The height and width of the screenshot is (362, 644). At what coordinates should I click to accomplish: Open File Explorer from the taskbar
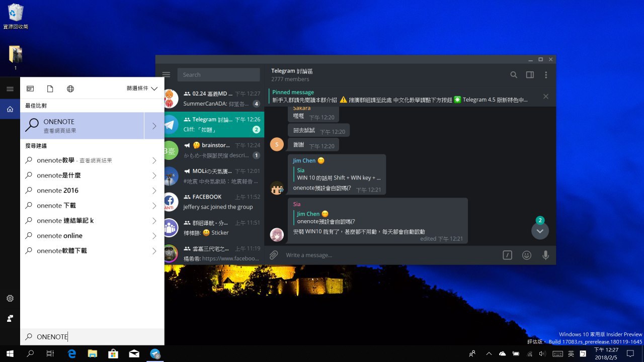pos(92,353)
